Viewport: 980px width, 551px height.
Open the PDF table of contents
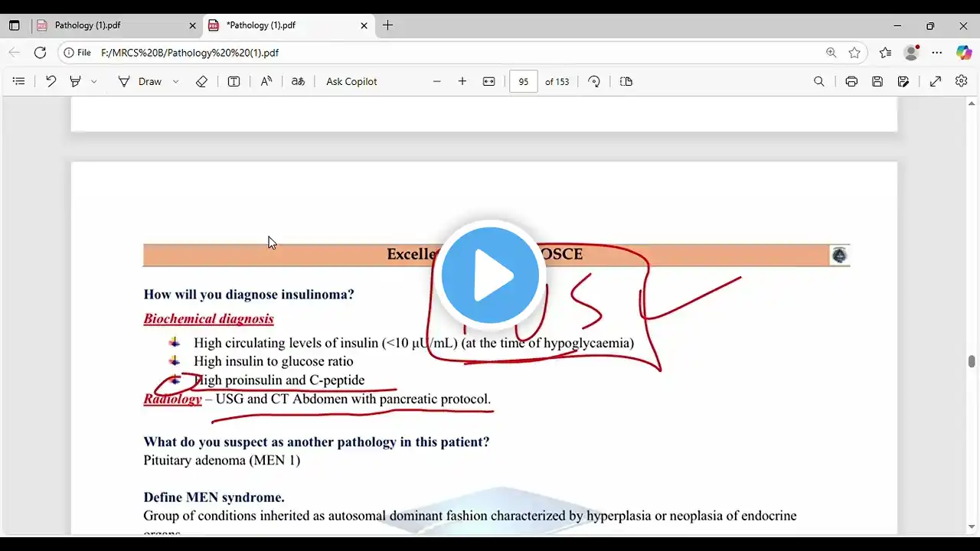pos(19,81)
